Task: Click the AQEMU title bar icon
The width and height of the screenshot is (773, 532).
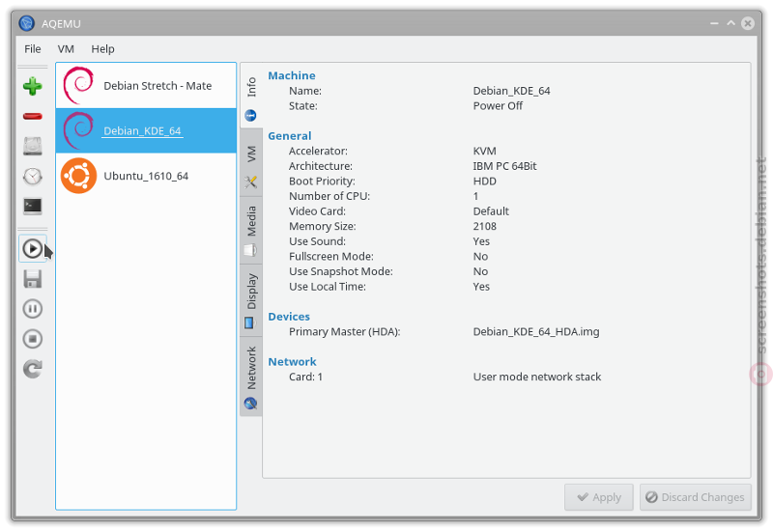Action: 27,23
